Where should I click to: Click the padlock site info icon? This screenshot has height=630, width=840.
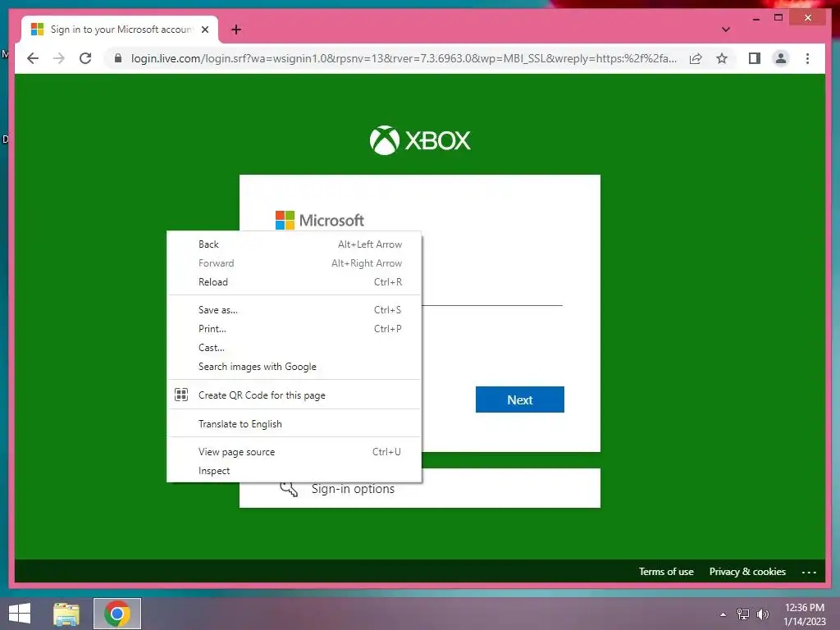coord(118,58)
